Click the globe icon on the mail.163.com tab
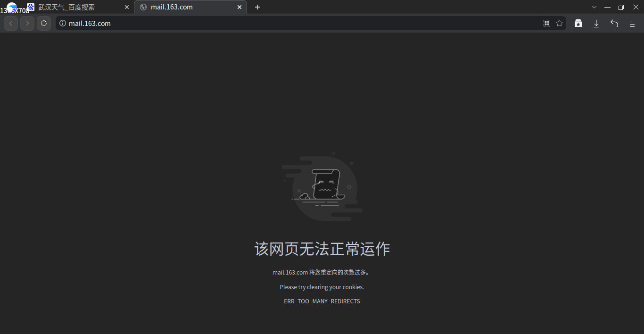Image resolution: width=644 pixels, height=334 pixels. 143,7
